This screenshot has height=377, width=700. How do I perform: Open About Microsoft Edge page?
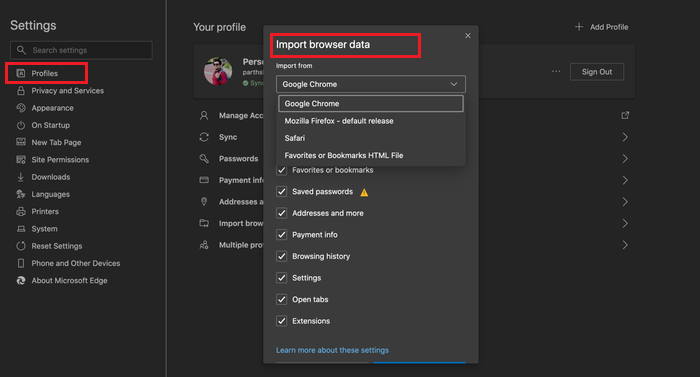[x=69, y=281]
